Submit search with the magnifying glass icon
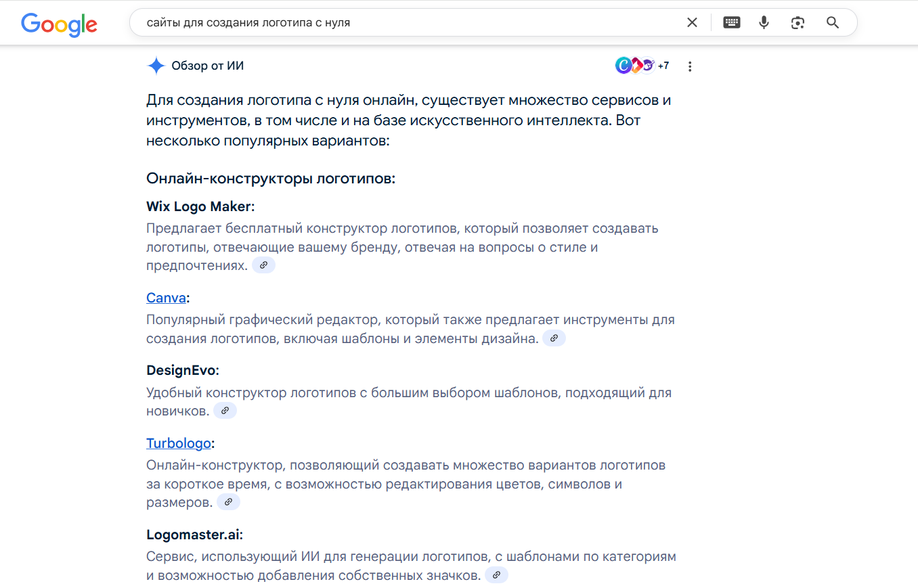This screenshot has height=588, width=918. [x=833, y=22]
